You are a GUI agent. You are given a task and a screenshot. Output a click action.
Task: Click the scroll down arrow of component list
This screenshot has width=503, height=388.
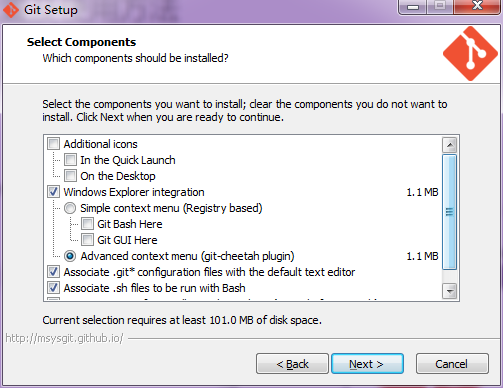pyautogui.click(x=450, y=291)
